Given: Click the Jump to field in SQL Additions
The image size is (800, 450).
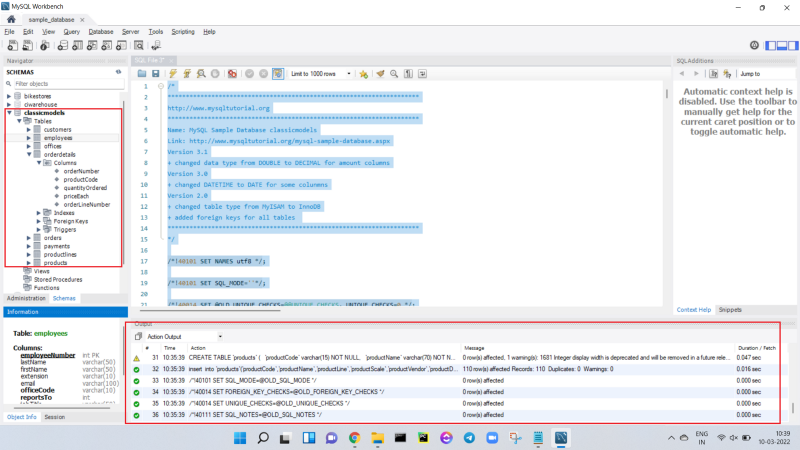Looking at the screenshot, I should click(766, 74).
